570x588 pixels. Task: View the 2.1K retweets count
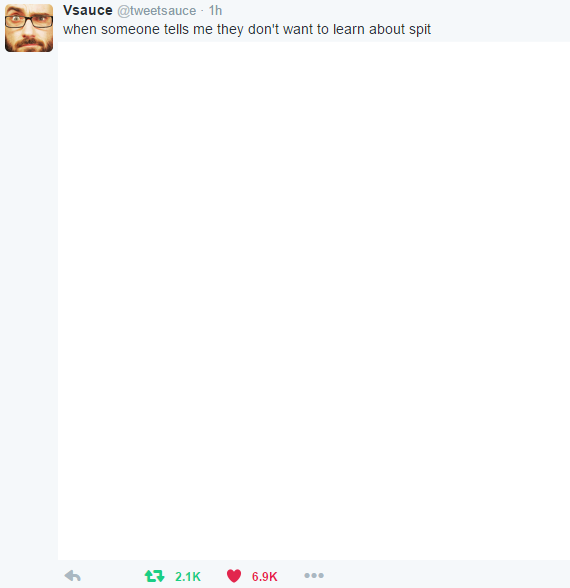point(188,576)
